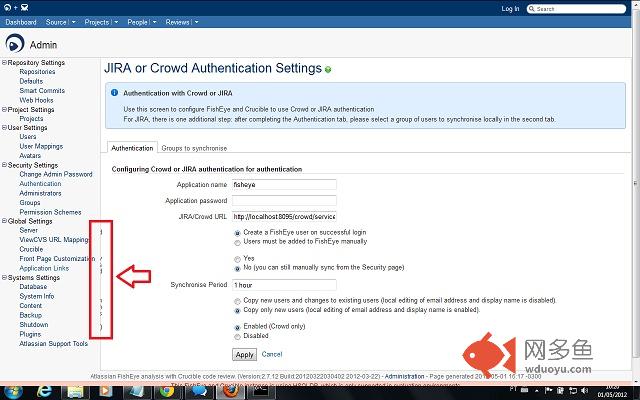Collapse the Global Settings tree section
640x400 pixels.
coord(4,221)
